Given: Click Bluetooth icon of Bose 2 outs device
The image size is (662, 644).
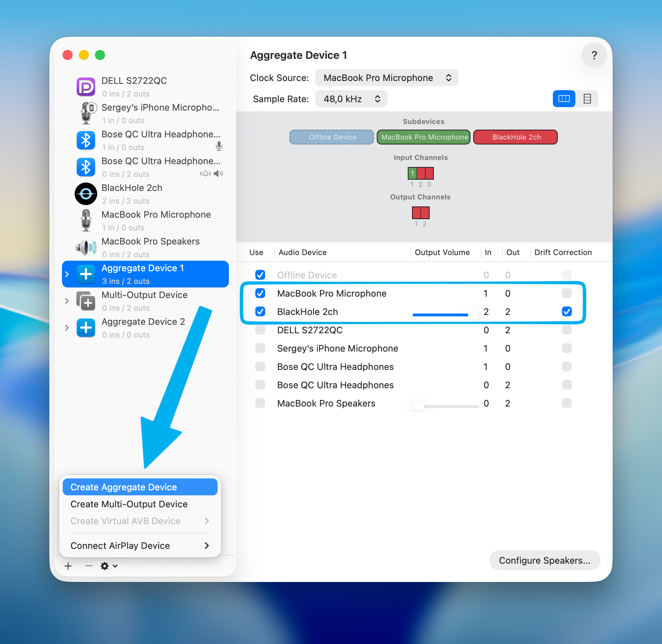Looking at the screenshot, I should 86,167.
